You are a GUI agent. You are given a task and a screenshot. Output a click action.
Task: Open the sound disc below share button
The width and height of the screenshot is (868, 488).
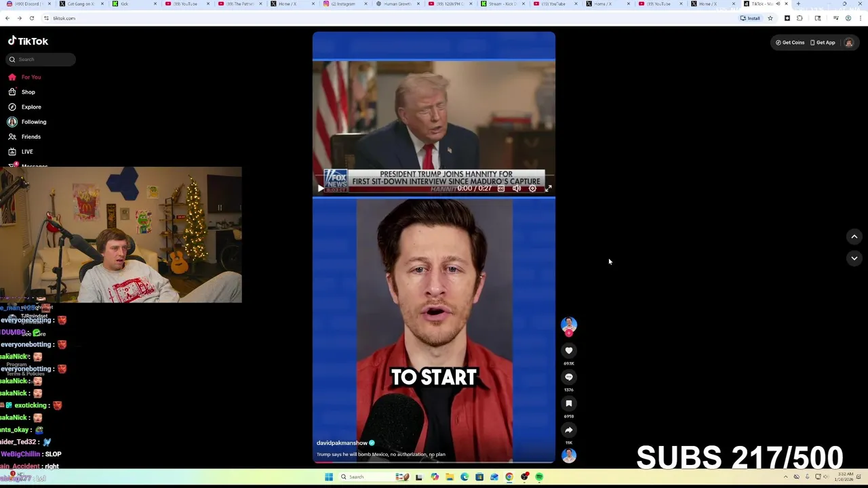coord(569,455)
